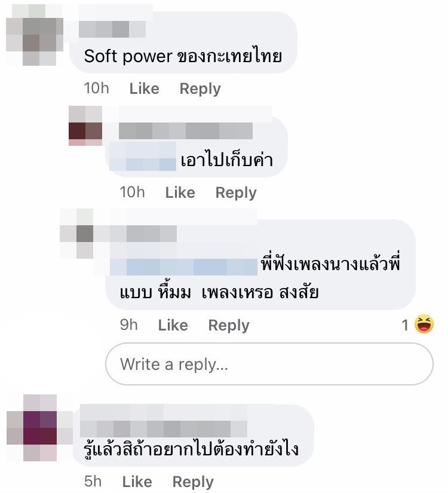The image size is (448, 493).
Task: Reply to the 'เพลงเหรอ สงสัย' comment
Action: pos(229,326)
